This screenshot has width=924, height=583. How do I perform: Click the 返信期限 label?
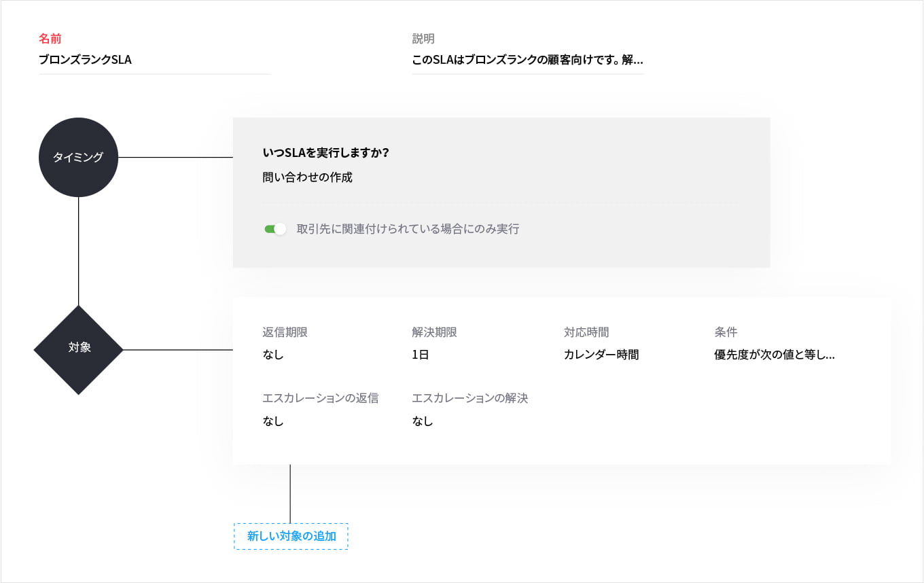[285, 332]
